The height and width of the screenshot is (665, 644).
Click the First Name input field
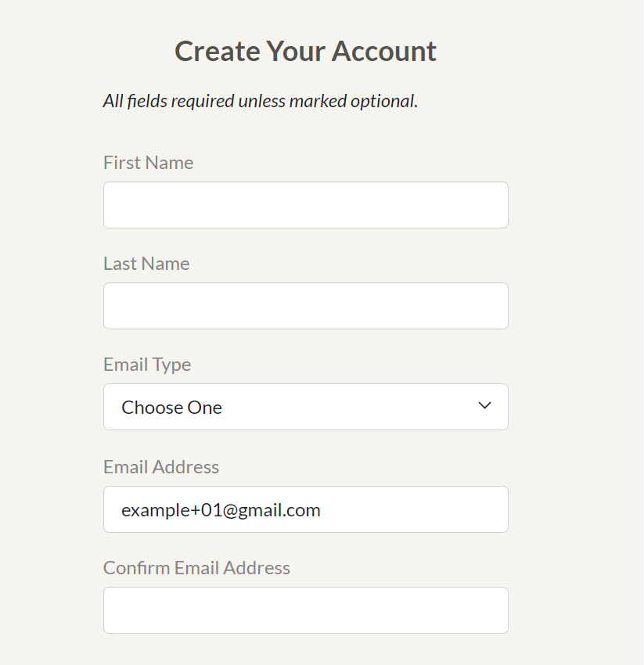click(x=305, y=205)
